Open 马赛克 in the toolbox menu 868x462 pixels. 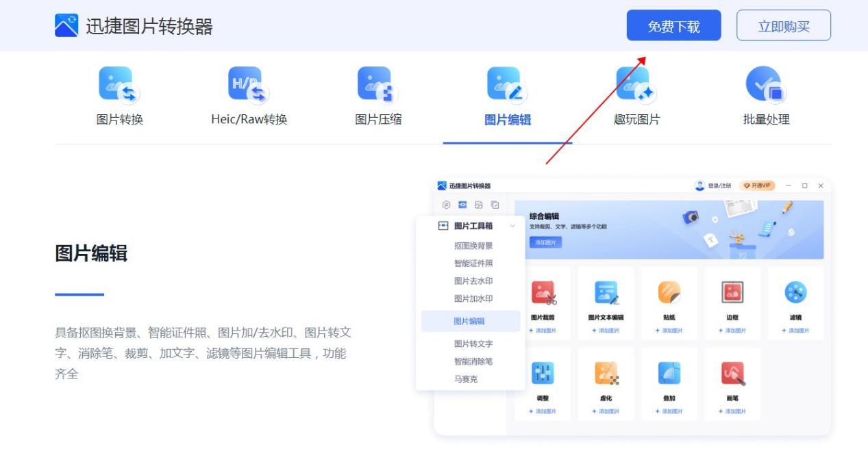465,379
